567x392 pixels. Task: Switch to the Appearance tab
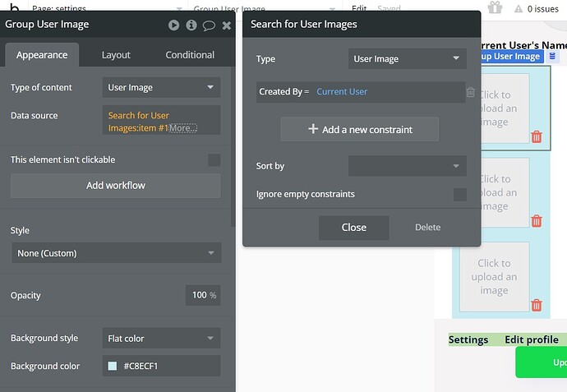[x=42, y=55]
